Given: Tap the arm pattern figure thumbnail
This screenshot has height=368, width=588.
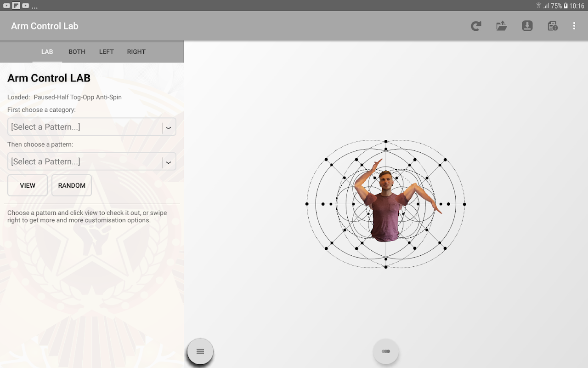Looking at the screenshot, I should (x=386, y=204).
